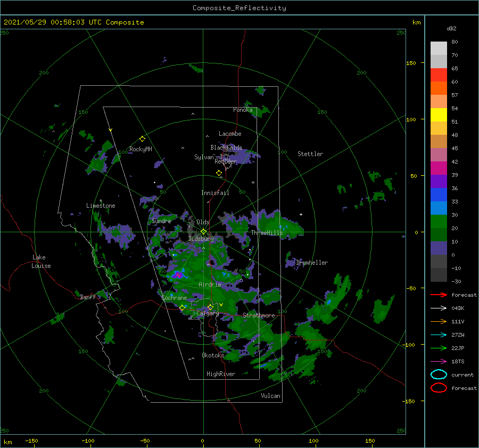Viewport: 479px width, 448px height.
Task: Click the HighRiver town label
Action: pyautogui.click(x=220, y=374)
